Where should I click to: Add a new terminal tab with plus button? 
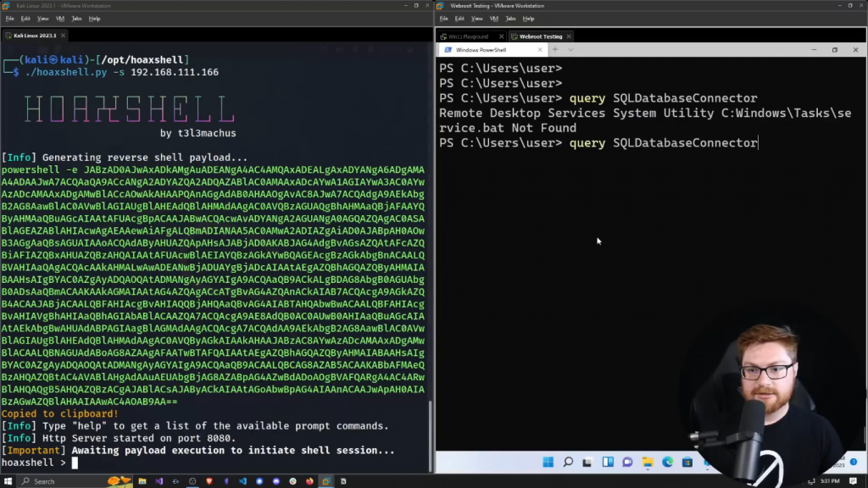[x=554, y=50]
